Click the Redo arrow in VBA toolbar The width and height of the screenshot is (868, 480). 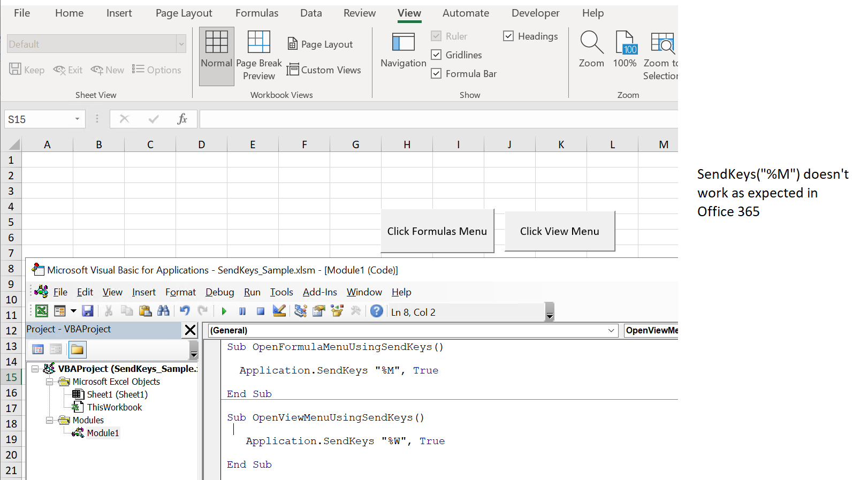click(x=203, y=311)
